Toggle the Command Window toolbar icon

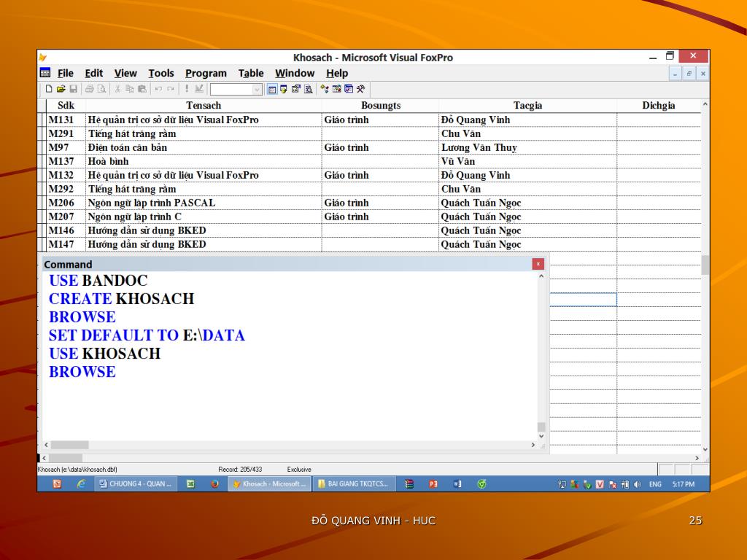pyautogui.click(x=272, y=89)
